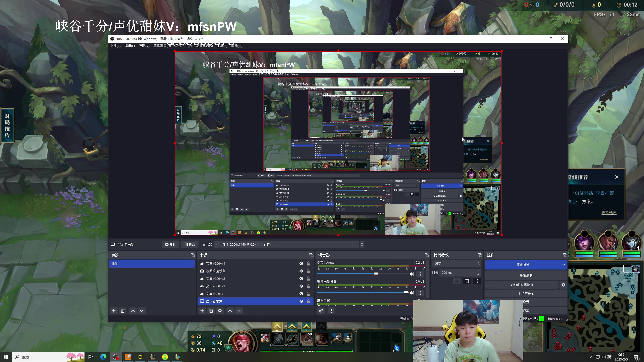The width and height of the screenshot is (644, 362).
Task: Open the 停靠窗口(D) menu
Action: [162, 46]
